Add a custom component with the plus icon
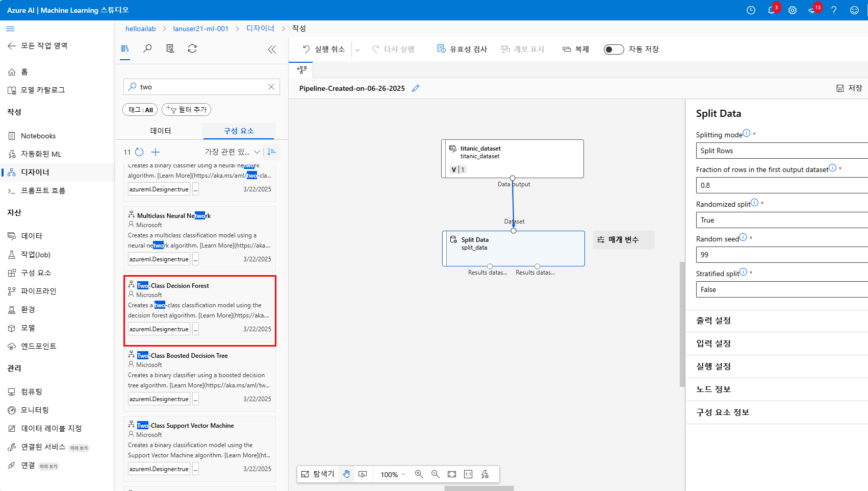This screenshot has width=868, height=491. coord(156,152)
